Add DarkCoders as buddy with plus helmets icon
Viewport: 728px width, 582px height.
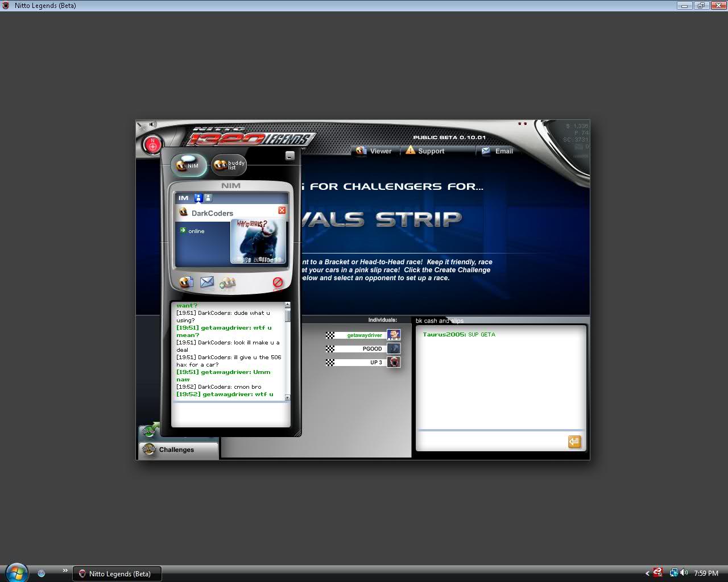(227, 282)
